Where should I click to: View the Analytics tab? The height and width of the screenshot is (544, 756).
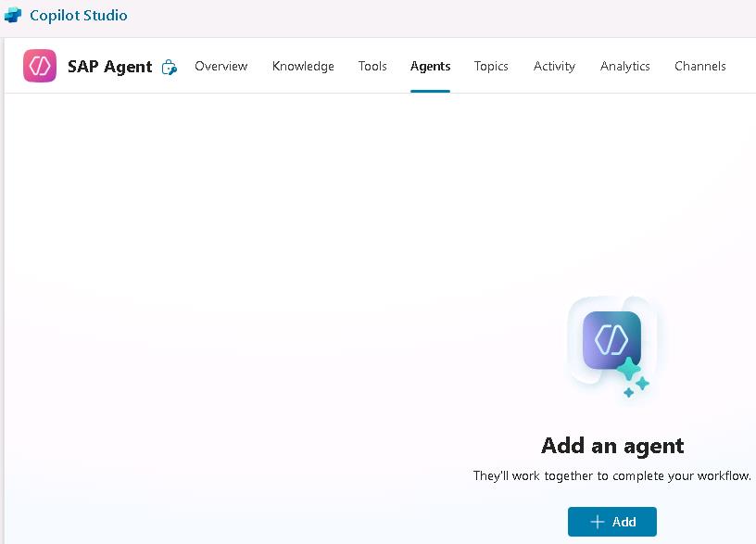point(624,66)
